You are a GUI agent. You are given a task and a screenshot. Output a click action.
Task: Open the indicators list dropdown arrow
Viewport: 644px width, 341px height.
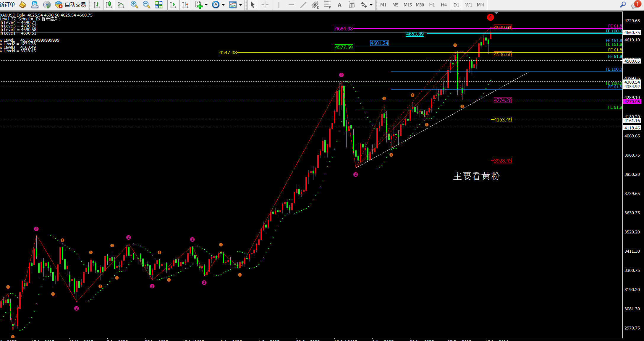206,5
